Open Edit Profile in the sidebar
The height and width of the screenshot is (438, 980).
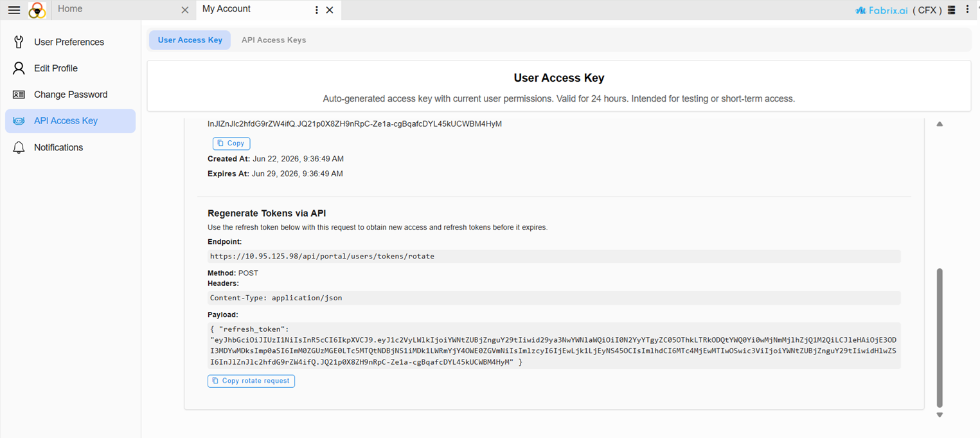70,68
